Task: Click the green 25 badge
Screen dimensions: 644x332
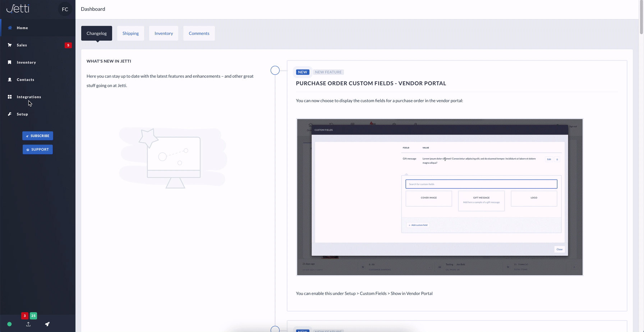Action: (x=33, y=316)
